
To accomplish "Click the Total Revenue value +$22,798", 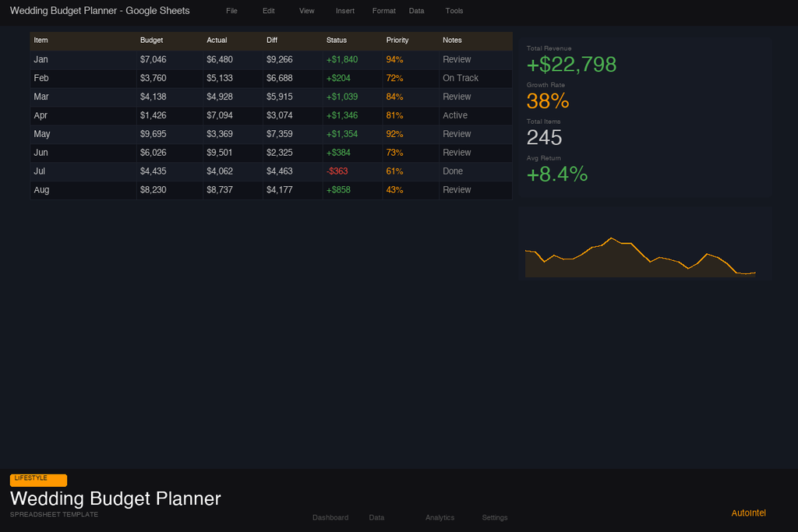I will pos(571,65).
